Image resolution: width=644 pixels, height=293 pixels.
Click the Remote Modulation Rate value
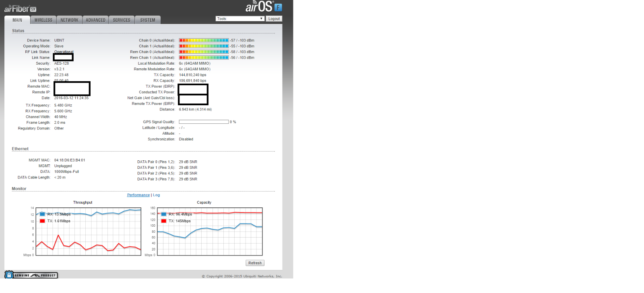(x=195, y=69)
